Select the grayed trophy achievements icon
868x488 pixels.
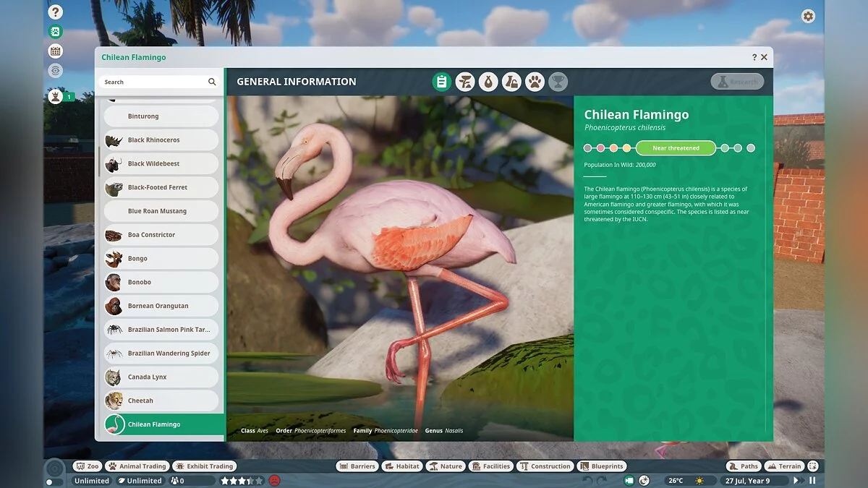558,82
